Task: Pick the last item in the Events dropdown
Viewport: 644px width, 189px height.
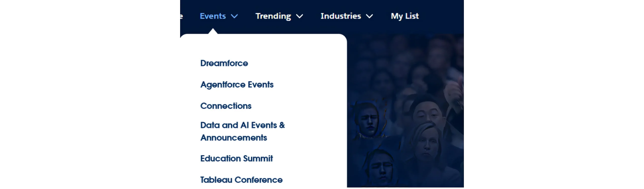Action: tap(241, 179)
